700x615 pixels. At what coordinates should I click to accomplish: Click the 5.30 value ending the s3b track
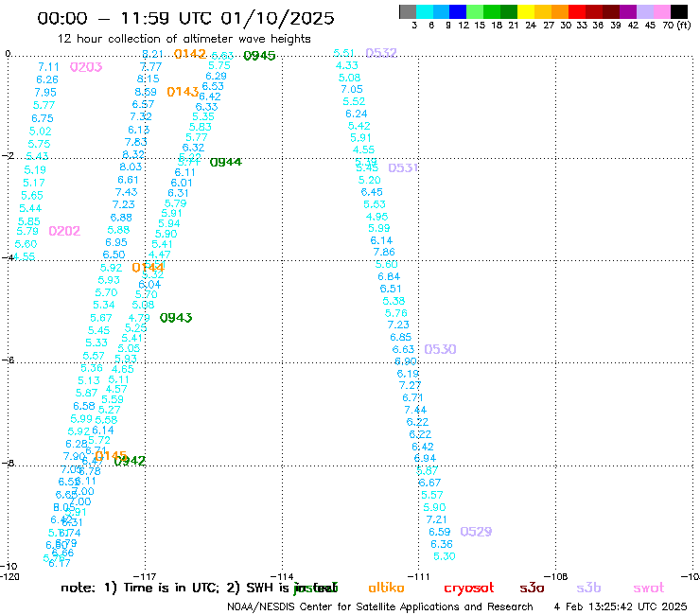click(445, 556)
